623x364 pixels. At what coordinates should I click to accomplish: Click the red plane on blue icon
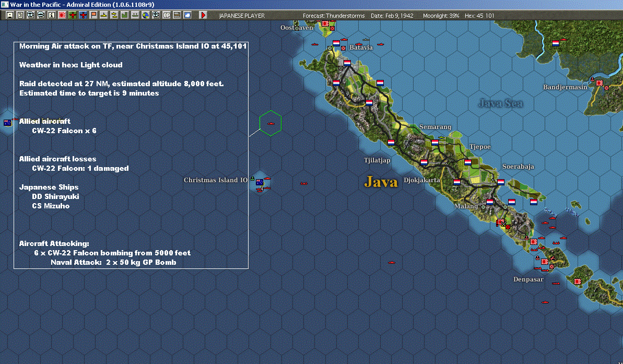[x=83, y=15]
